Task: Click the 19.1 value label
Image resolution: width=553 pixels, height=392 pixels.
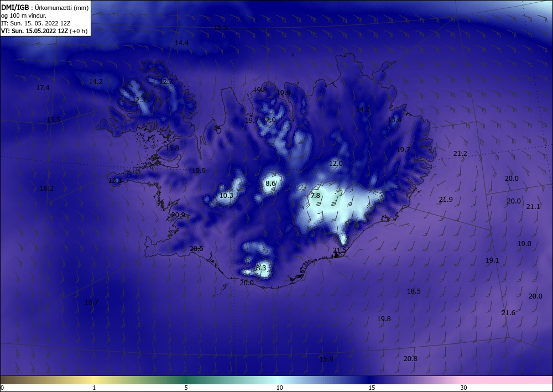Action: click(492, 260)
